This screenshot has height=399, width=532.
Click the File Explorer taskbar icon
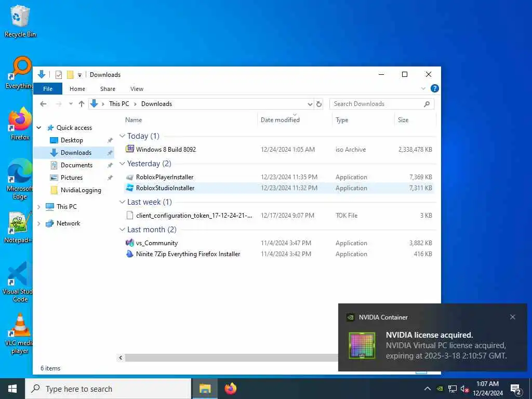[x=205, y=389]
